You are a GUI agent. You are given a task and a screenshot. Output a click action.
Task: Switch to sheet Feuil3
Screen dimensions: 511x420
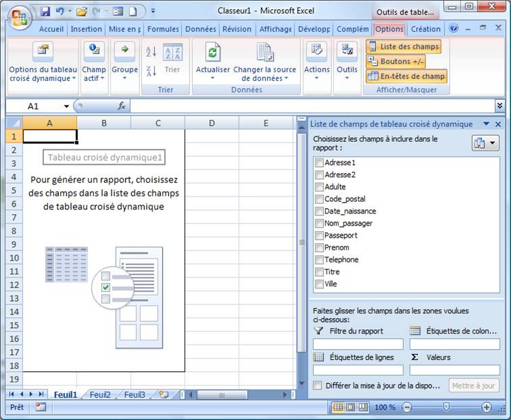point(135,394)
